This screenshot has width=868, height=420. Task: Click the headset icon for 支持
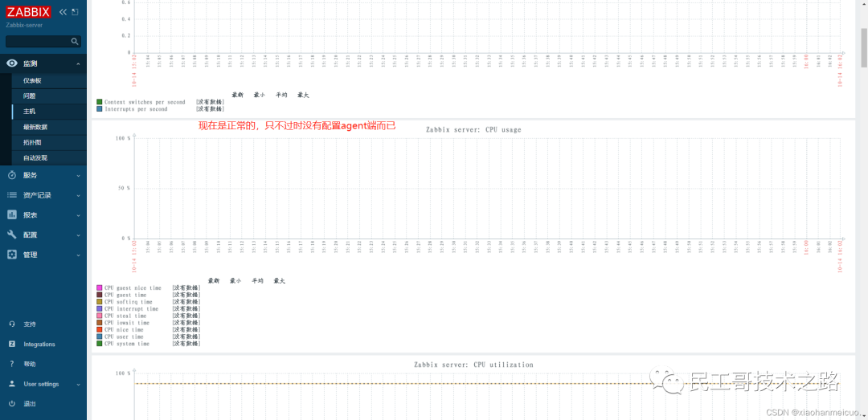(12, 324)
